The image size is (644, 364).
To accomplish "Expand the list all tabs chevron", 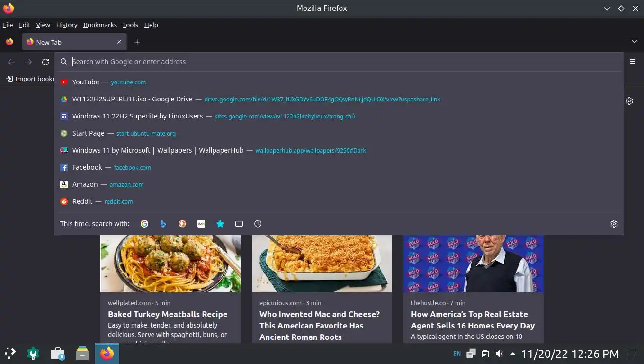I will coord(635,42).
